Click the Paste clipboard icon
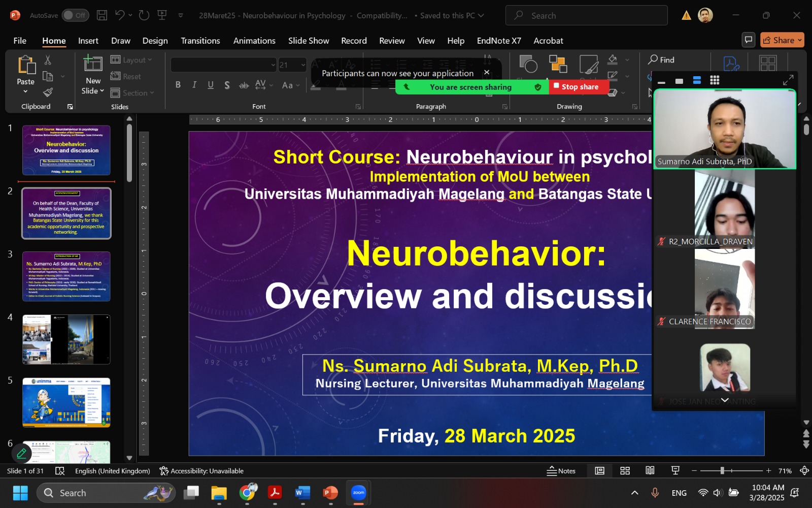Screen dimensions: 812x508 pyautogui.click(x=26, y=65)
